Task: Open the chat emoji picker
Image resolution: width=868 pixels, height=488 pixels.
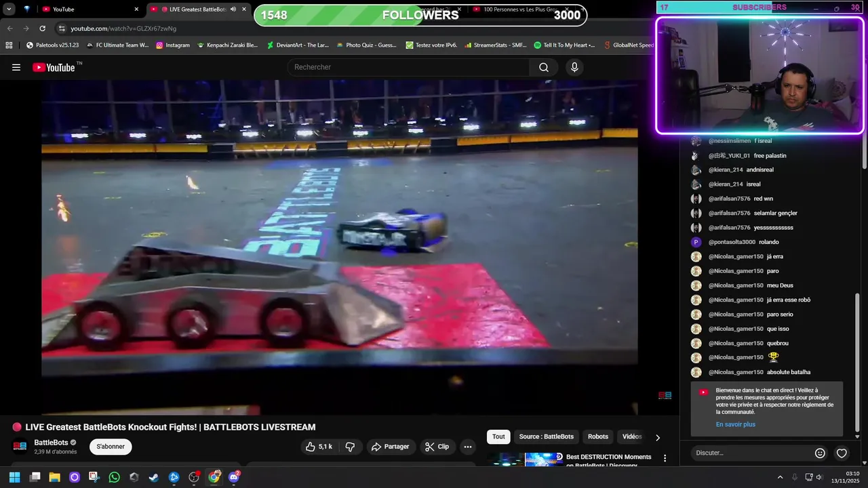Action: (x=820, y=453)
